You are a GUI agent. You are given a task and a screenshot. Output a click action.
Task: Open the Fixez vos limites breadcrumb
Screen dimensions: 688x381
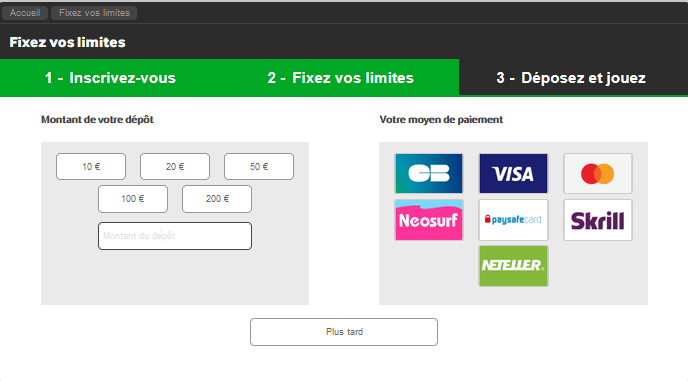pyautogui.click(x=94, y=13)
